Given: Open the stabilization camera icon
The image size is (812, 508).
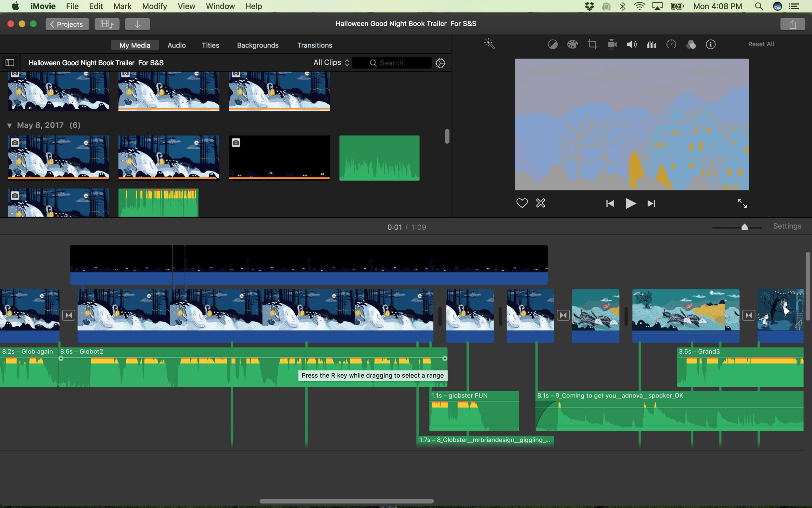Looking at the screenshot, I should [x=612, y=44].
